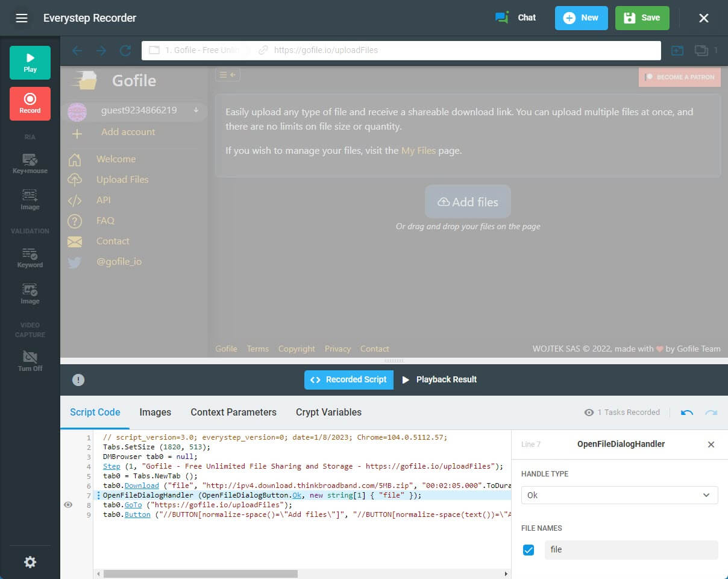The height and width of the screenshot is (579, 728).
Task: Expand the Handle Type dropdown
Action: (619, 495)
